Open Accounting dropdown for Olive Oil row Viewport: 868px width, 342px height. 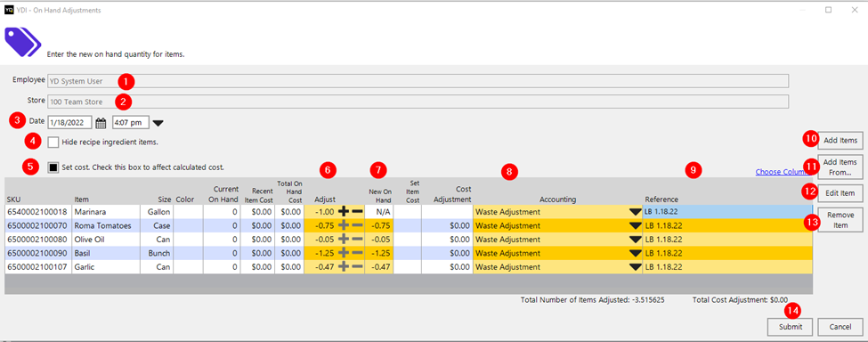[635, 240]
